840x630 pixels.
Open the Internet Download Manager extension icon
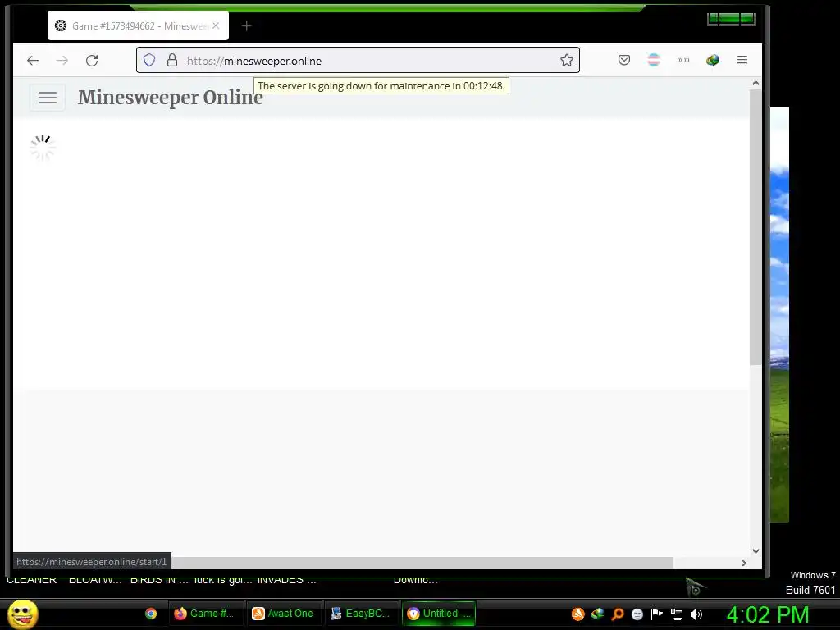pos(713,60)
